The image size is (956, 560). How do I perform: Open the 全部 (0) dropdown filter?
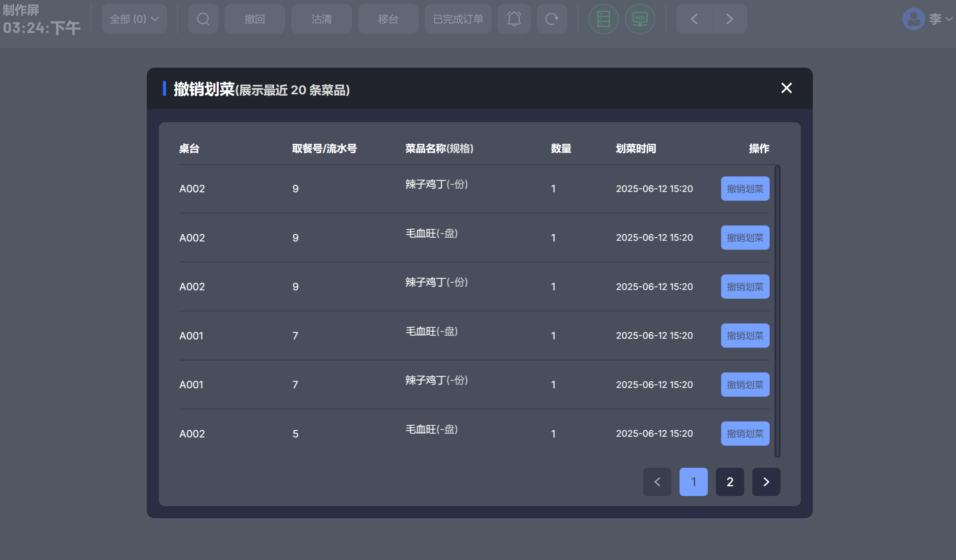tap(134, 19)
